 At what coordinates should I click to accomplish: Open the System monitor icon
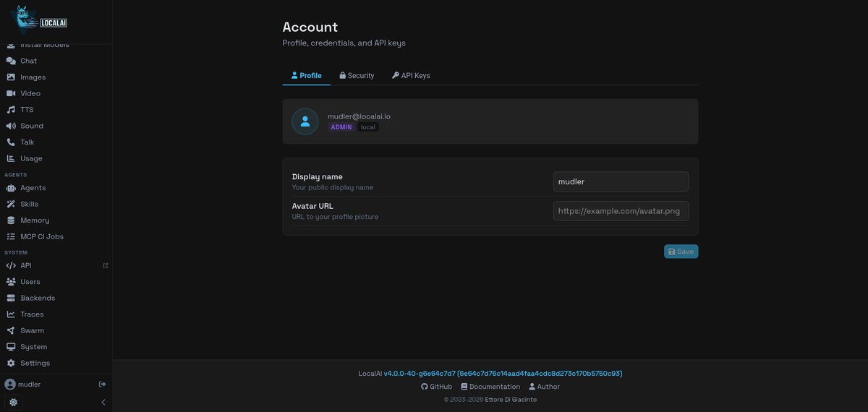pos(11,347)
